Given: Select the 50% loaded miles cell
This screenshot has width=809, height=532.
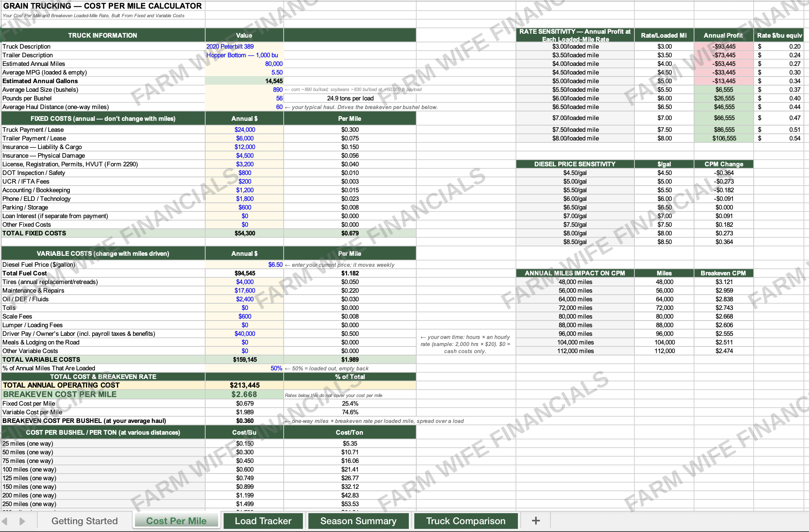Looking at the screenshot, I should coord(244,368).
